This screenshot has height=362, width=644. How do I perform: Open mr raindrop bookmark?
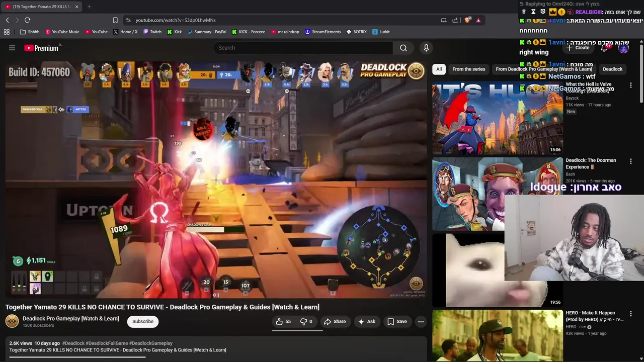285,32
